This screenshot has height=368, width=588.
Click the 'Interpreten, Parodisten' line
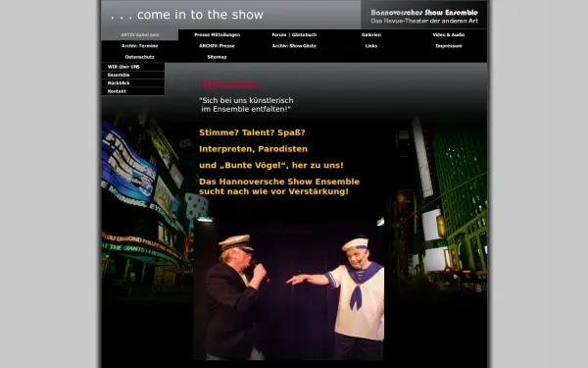(x=253, y=149)
